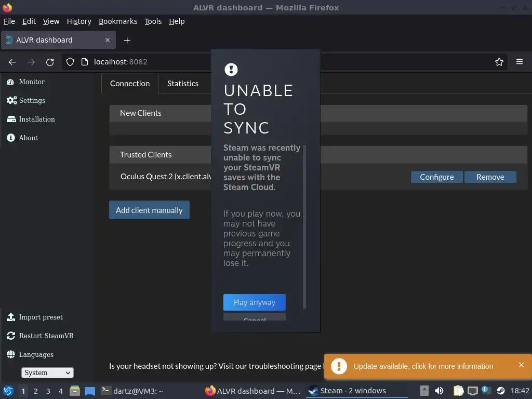This screenshot has height=399, width=532.
Task: Switch to workspace 2 in taskbar
Action: click(36, 391)
